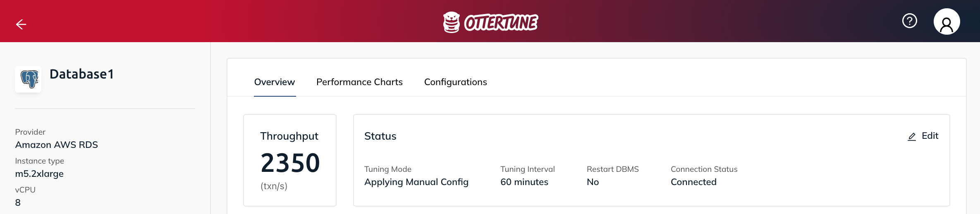Click the Status section heading
The image size is (980, 214).
[x=380, y=136]
